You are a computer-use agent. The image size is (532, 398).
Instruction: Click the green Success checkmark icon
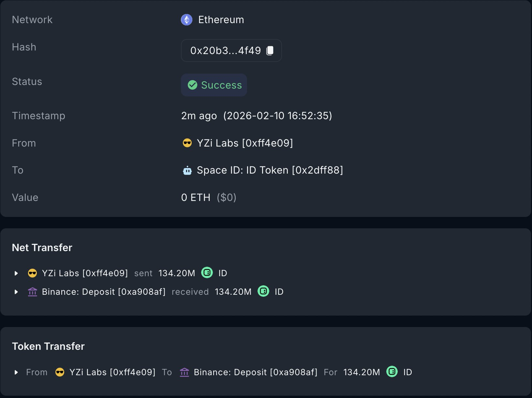point(193,85)
